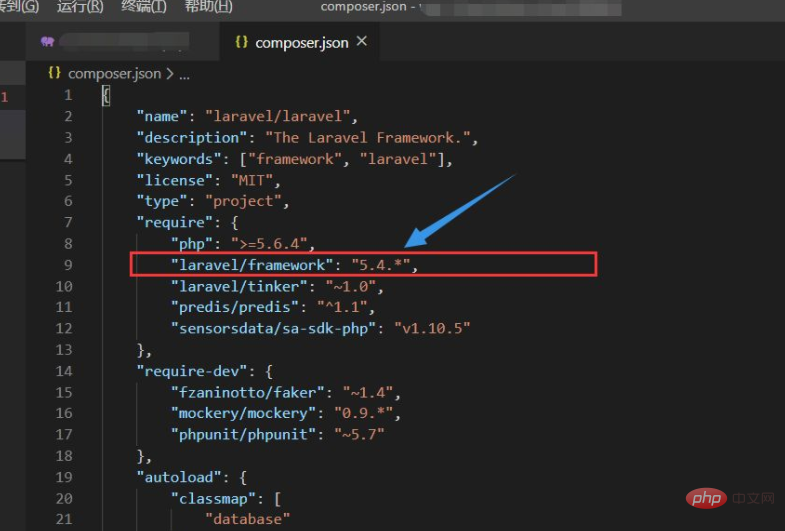Click the "type" key on line 6
Viewport: 785px width, 531px height.
pos(162,201)
